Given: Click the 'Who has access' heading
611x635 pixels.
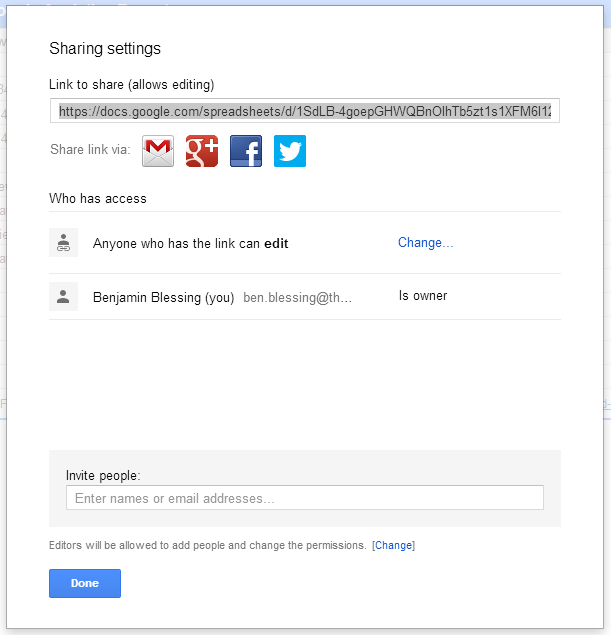Looking at the screenshot, I should pos(98,198).
